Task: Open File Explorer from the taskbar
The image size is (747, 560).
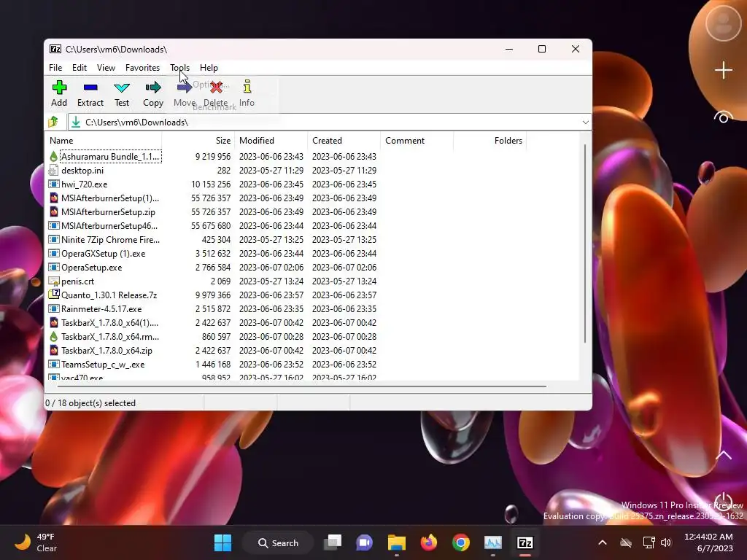Action: [x=396, y=542]
